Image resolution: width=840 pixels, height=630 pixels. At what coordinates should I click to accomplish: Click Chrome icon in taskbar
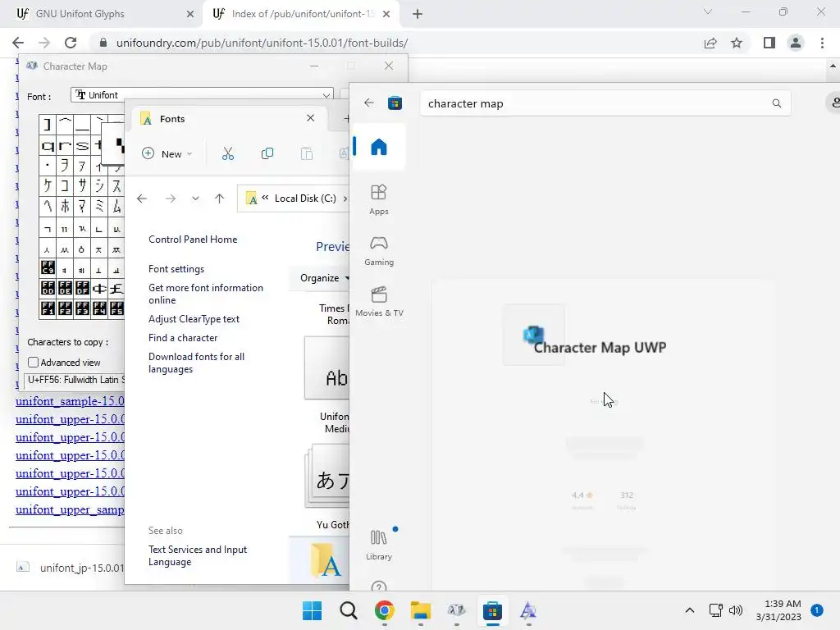385,610
